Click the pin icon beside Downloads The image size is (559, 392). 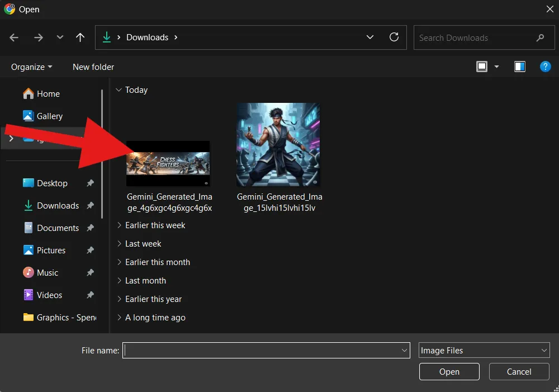[90, 205]
